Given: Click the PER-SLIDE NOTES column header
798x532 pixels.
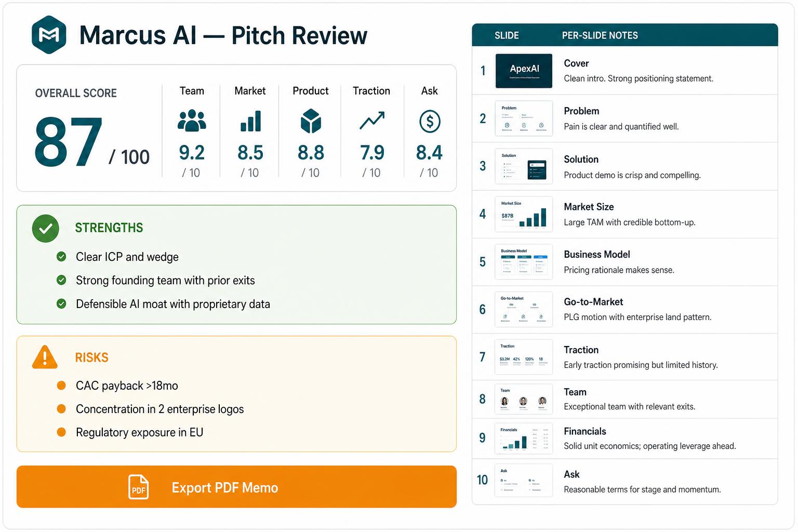Looking at the screenshot, I should click(x=600, y=35).
